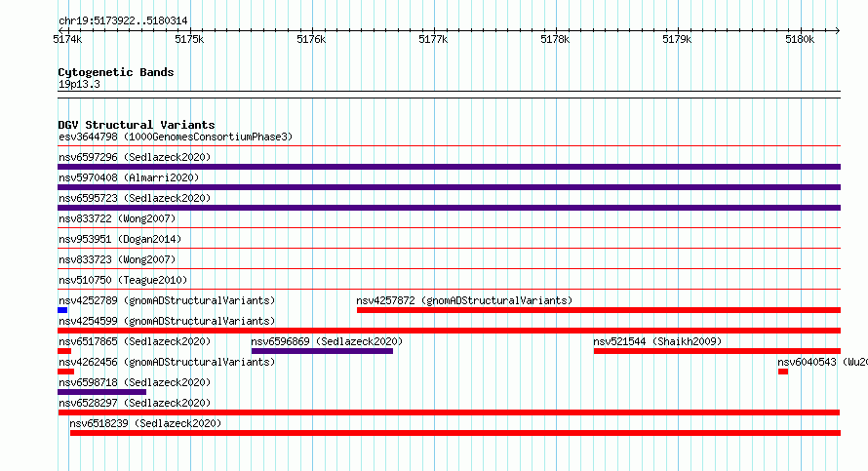
Task: Click the 5174k ruler tick label
Action: click(x=67, y=39)
